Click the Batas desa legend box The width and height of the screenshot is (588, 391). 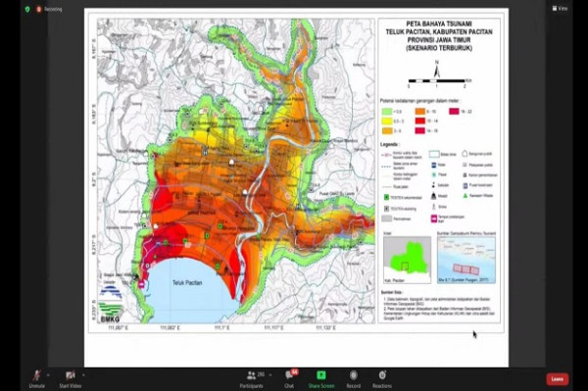[x=434, y=154]
